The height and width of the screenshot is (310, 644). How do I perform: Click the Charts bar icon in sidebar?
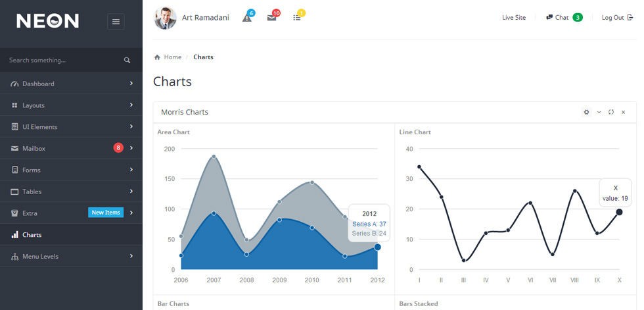point(14,234)
